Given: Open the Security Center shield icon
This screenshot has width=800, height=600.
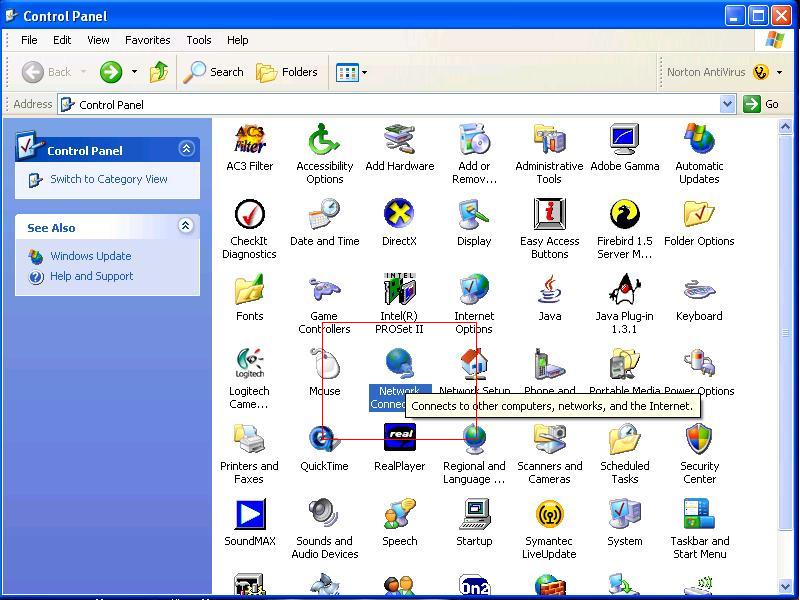Looking at the screenshot, I should click(x=699, y=439).
